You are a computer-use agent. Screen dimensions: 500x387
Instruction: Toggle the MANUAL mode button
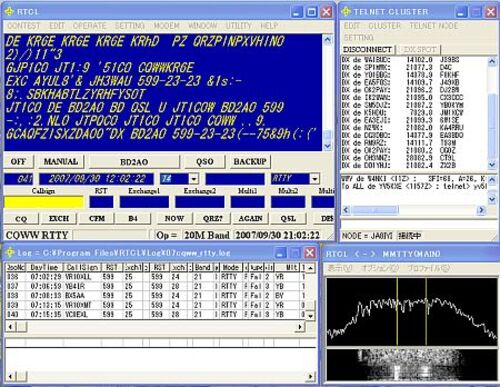61,162
